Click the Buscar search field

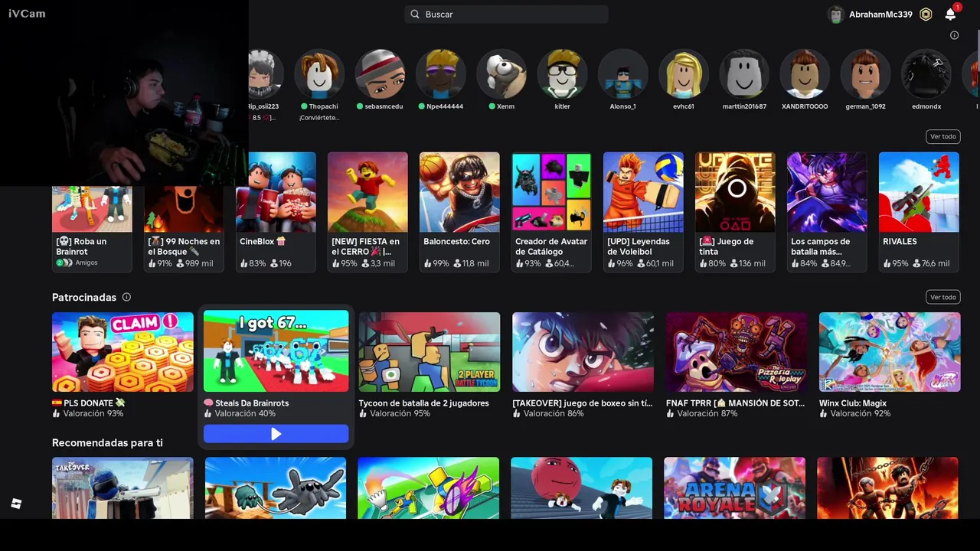coord(506,14)
